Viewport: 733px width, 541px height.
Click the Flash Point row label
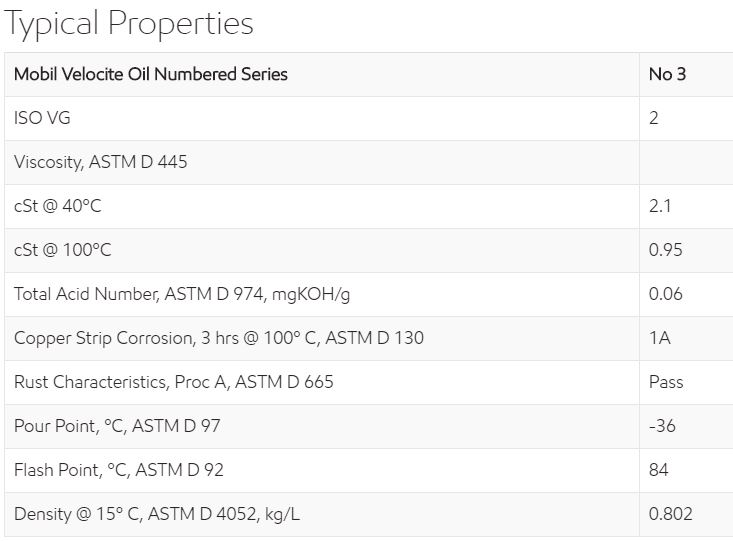tap(119, 470)
